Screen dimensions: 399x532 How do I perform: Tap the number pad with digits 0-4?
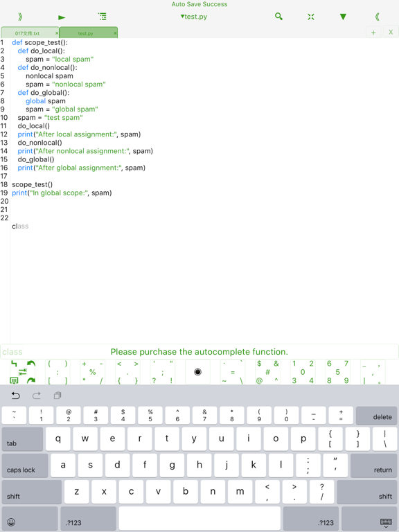coord(303,372)
